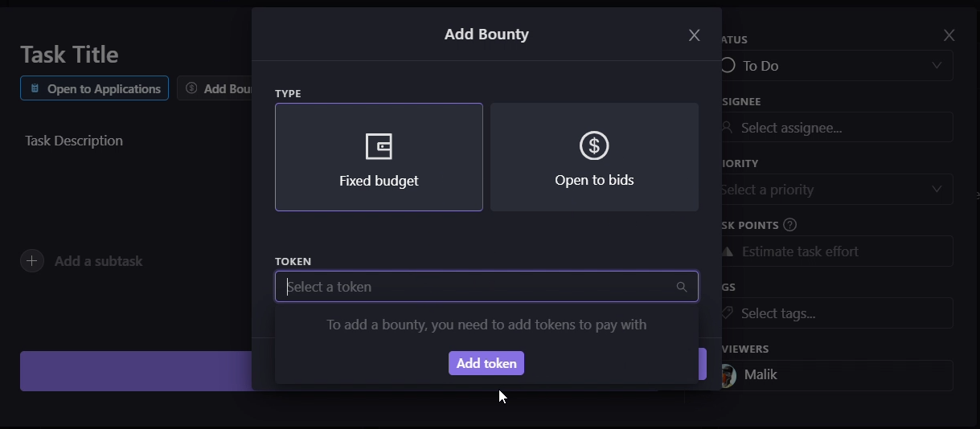
Task: Click the search icon in token field
Action: (682, 287)
